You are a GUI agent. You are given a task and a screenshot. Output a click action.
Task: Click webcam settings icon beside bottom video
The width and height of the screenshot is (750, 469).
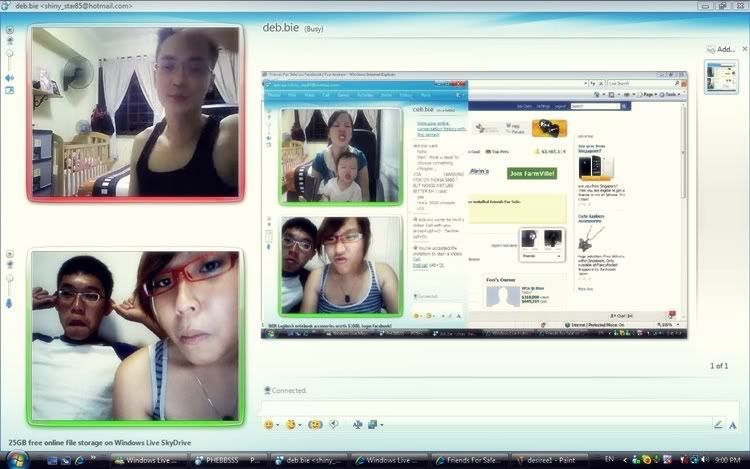(10, 264)
